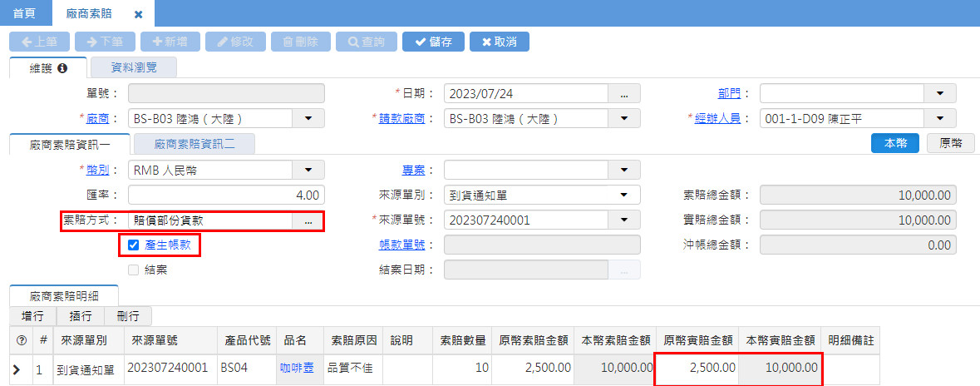The image size is (980, 386).
Task: Click the 增行 add row button
Action: (x=32, y=316)
